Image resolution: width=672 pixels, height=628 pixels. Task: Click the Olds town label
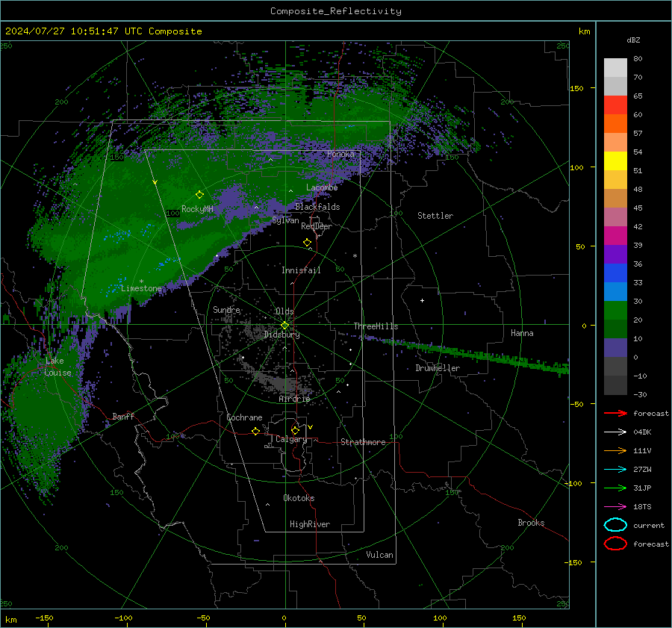coord(284,311)
